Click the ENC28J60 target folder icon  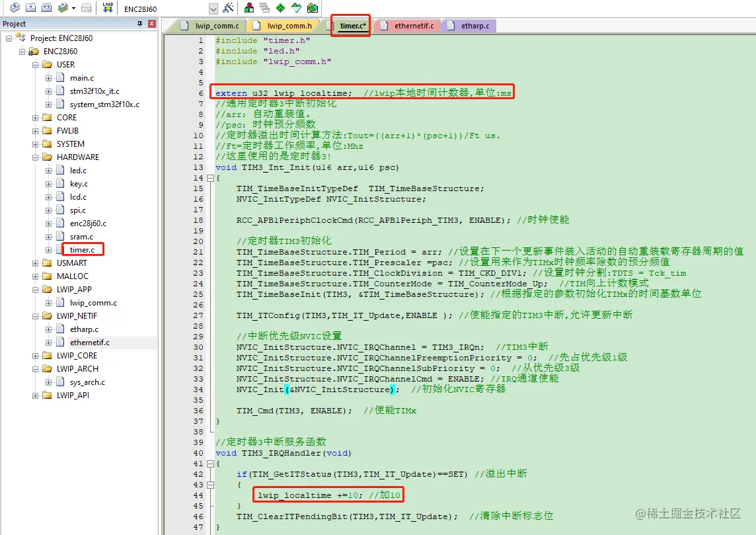pos(34,52)
